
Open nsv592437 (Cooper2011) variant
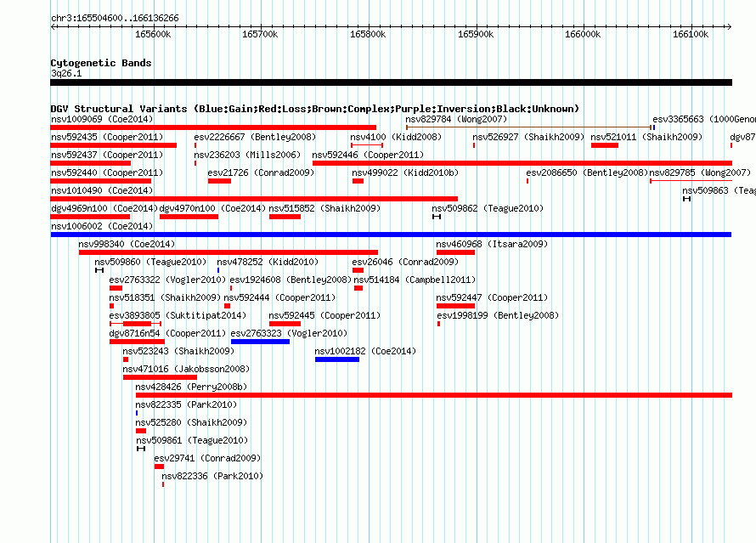(107, 155)
